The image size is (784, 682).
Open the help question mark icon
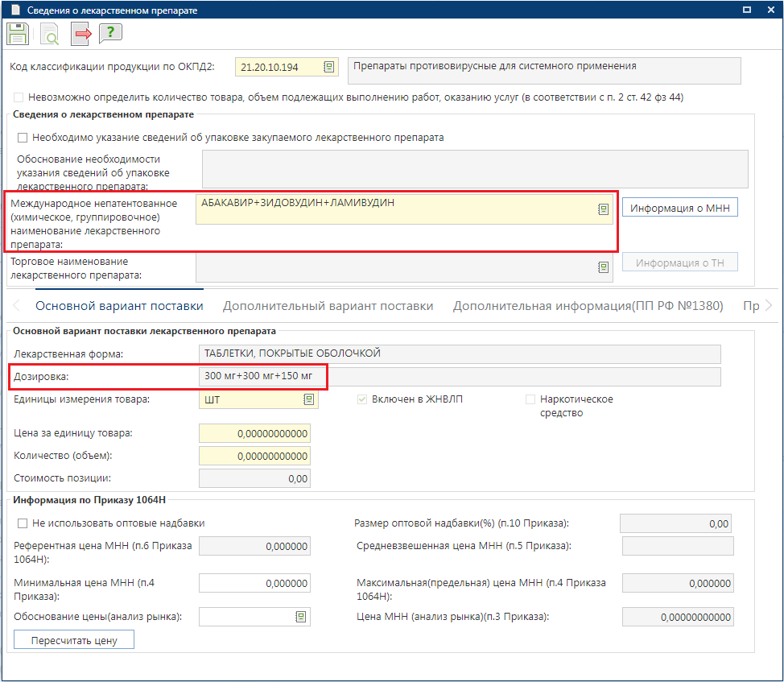(110, 34)
